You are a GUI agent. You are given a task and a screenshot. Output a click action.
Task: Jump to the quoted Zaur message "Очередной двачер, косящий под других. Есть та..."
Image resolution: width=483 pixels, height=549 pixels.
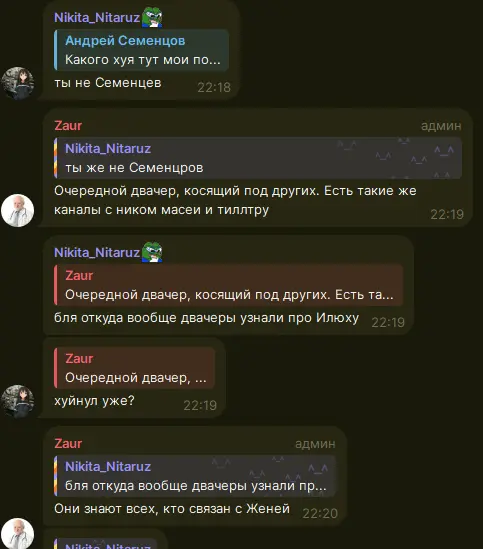tap(228, 285)
